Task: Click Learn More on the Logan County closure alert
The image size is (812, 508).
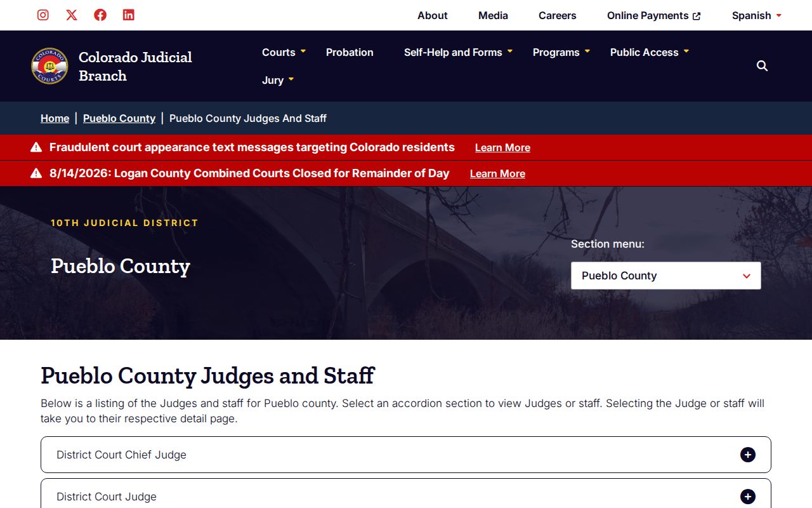Action: pyautogui.click(x=497, y=173)
